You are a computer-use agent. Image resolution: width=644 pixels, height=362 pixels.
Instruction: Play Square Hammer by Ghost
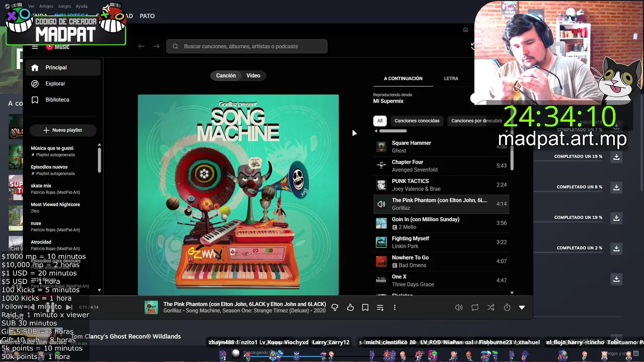coord(441,147)
